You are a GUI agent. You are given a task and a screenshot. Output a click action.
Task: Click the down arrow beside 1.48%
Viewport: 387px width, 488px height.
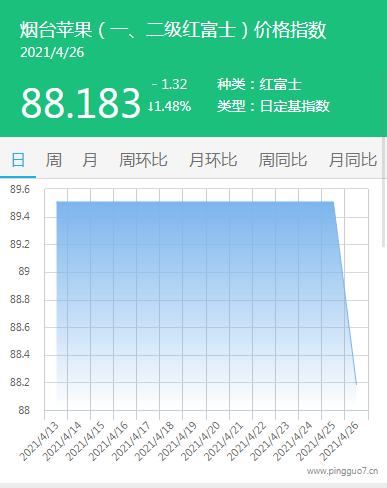(151, 106)
